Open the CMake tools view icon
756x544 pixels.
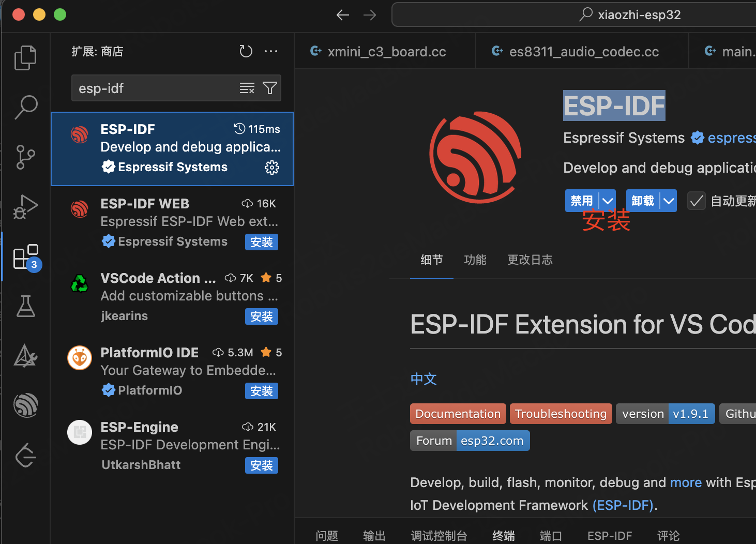25,356
